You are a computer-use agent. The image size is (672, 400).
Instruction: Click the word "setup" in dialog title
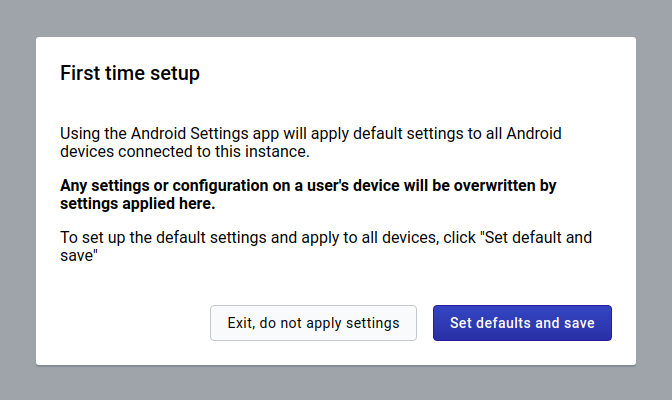point(175,73)
